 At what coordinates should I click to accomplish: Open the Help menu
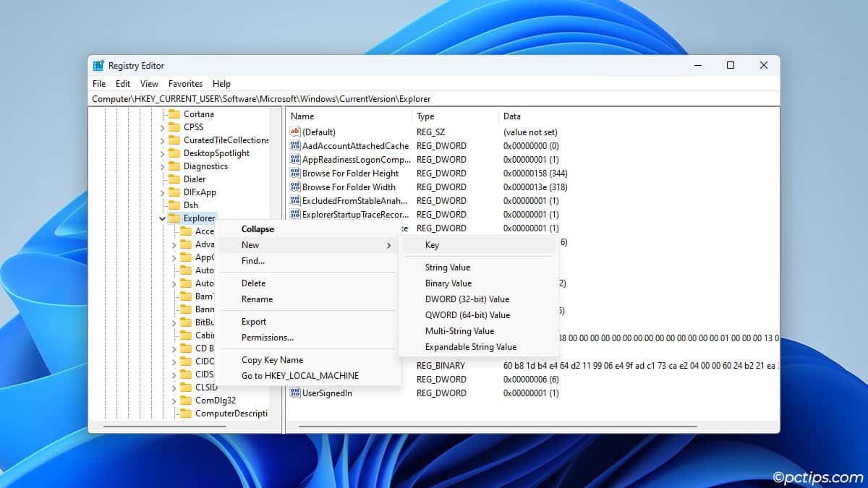221,84
